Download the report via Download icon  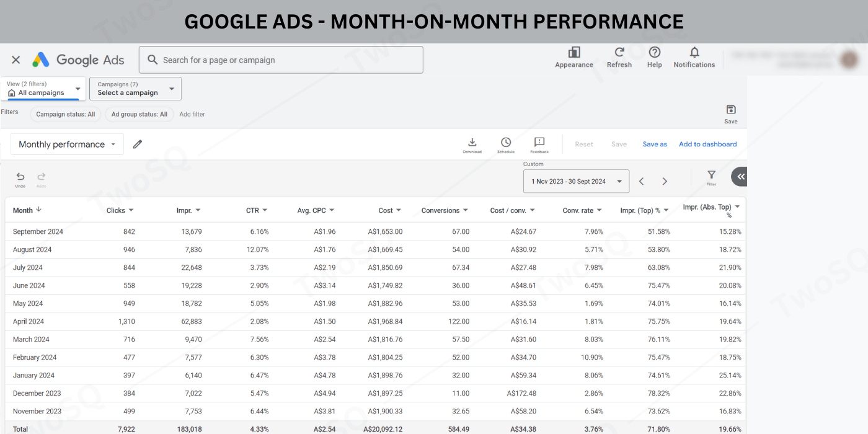(x=472, y=143)
